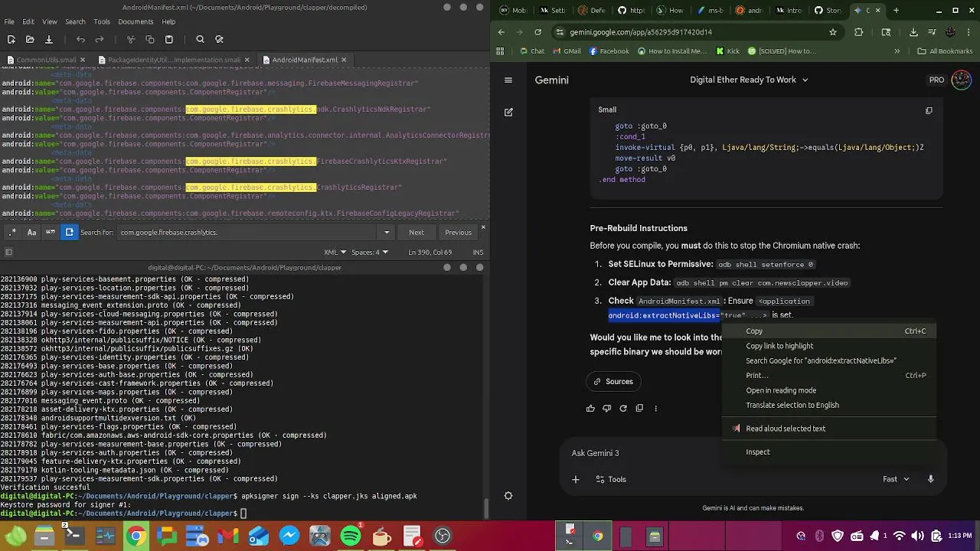
Task: Reload the Gemini page in Chrome
Action: point(538,32)
